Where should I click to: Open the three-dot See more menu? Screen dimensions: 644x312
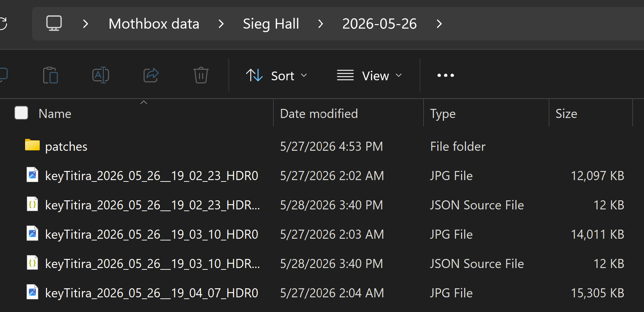tap(446, 75)
